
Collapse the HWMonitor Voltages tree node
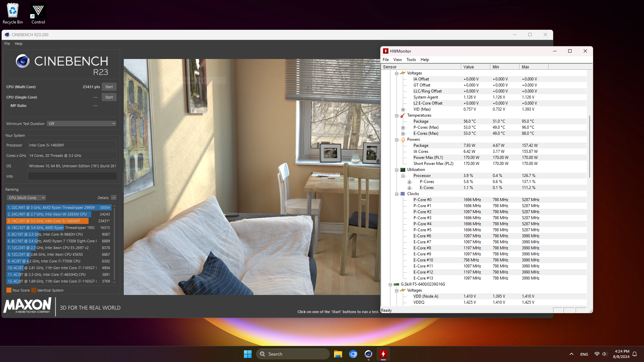pos(396,73)
